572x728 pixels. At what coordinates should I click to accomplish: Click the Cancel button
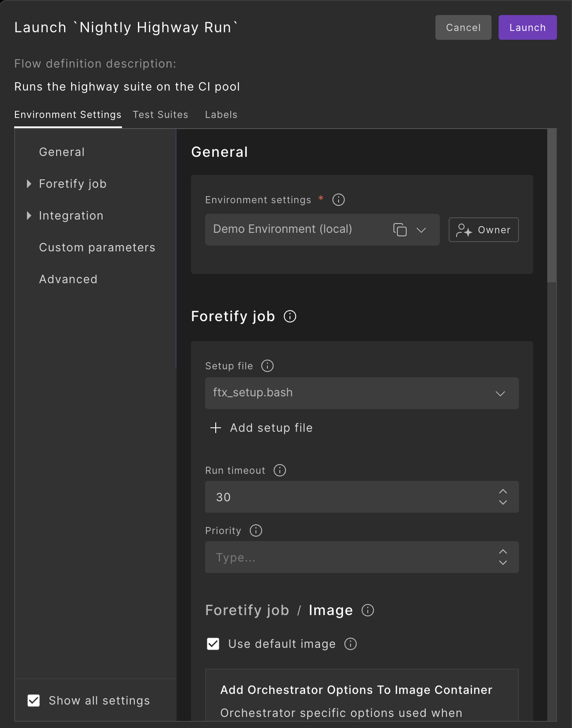coord(463,27)
